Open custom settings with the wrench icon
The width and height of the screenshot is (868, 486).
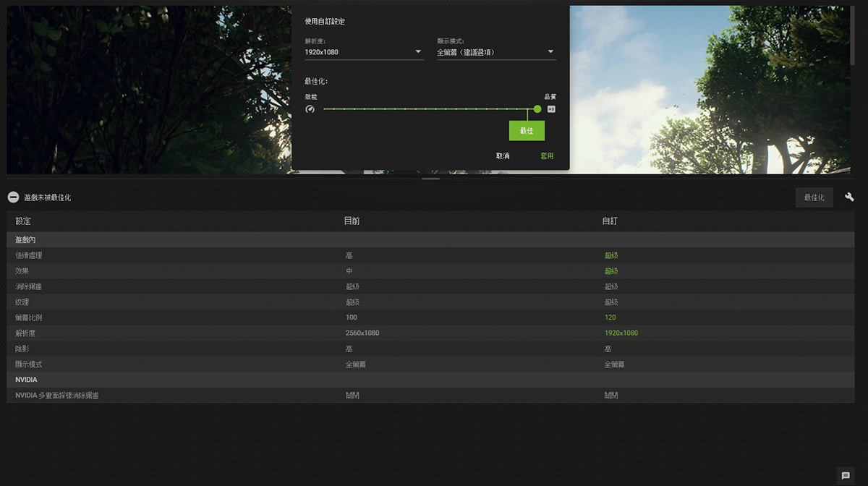click(x=849, y=197)
